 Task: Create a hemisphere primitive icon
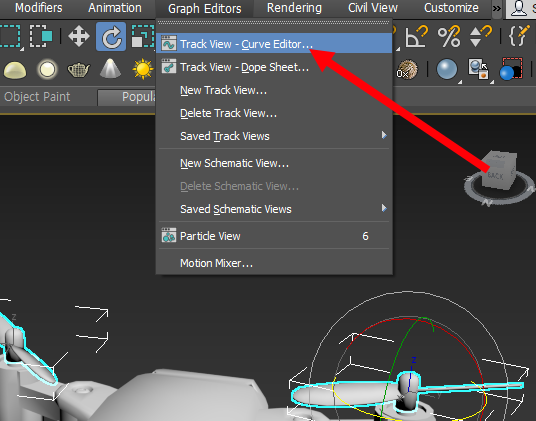pos(15,70)
